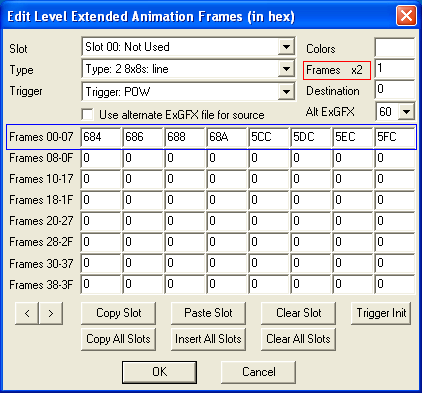Click the Copy Slot button

[118, 313]
